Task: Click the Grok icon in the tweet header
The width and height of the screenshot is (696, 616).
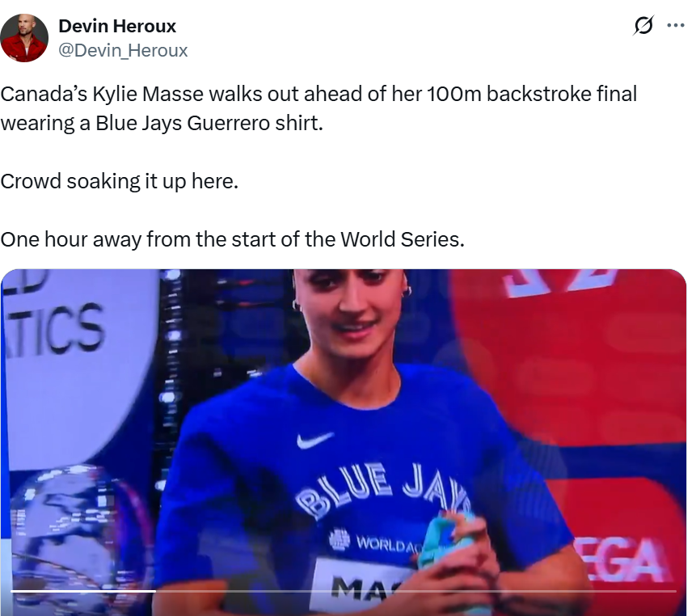Action: pos(641,25)
